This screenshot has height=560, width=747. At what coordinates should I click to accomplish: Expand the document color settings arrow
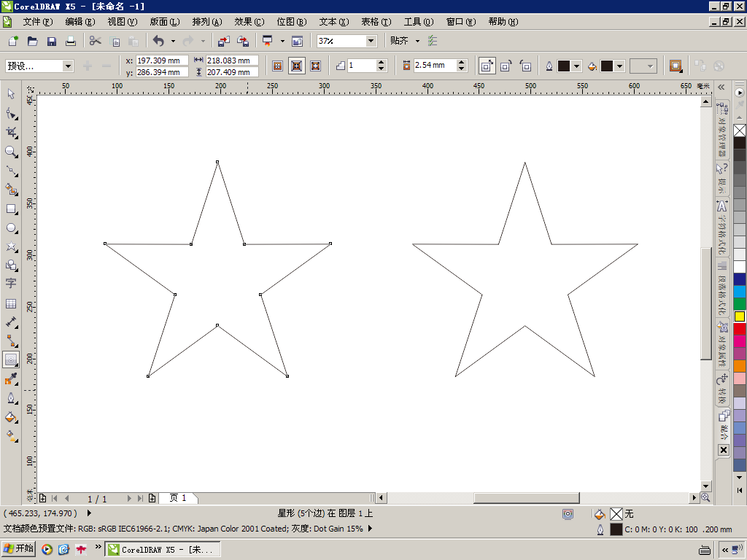coord(370,529)
